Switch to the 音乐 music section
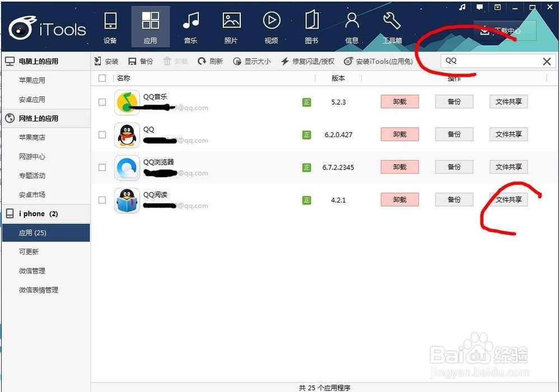Image resolution: width=560 pixels, height=392 pixels. (190, 26)
